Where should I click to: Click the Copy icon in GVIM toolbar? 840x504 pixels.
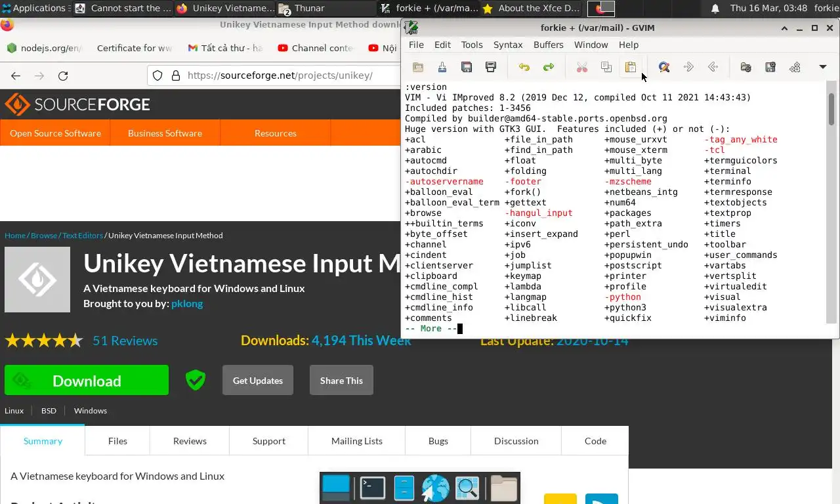coord(606,67)
